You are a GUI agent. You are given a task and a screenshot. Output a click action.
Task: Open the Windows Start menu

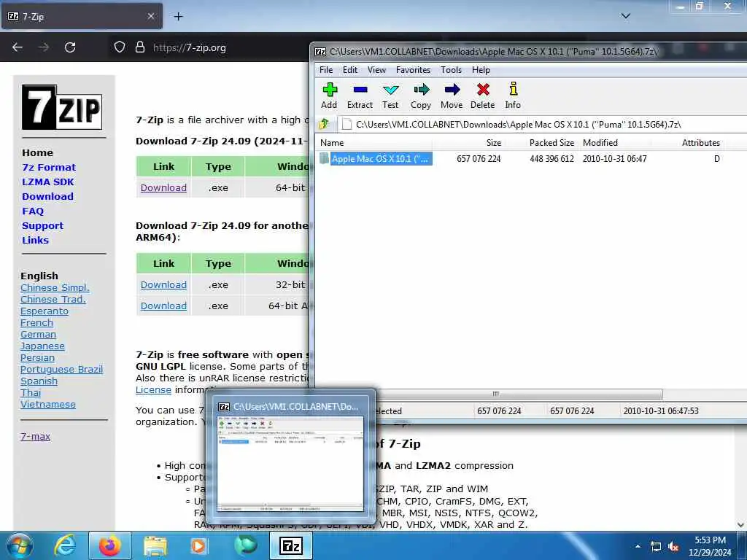[19, 545]
